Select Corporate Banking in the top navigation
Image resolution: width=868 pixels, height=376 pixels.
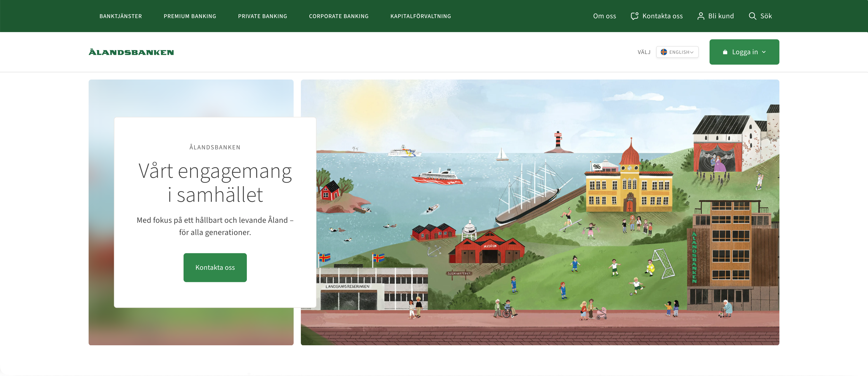[x=339, y=16]
